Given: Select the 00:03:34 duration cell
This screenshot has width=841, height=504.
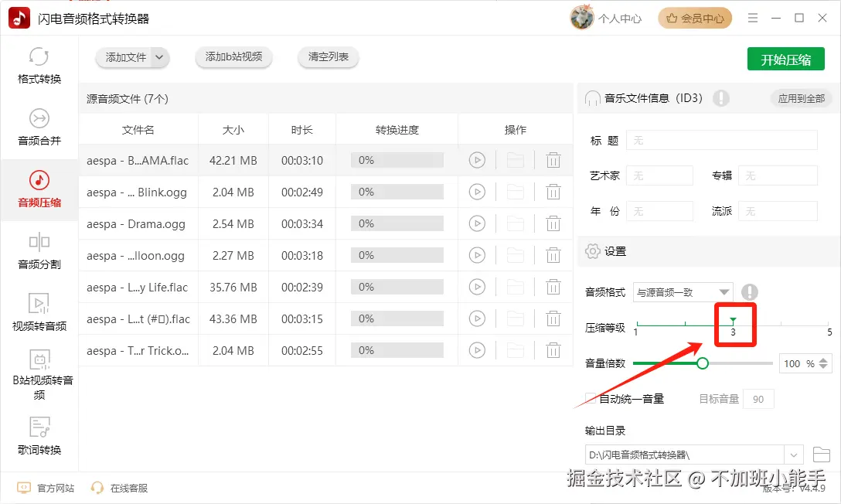Looking at the screenshot, I should [x=302, y=223].
